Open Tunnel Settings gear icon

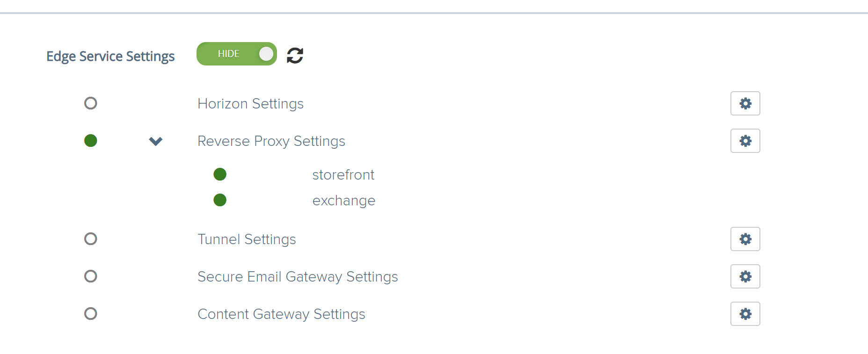click(745, 239)
